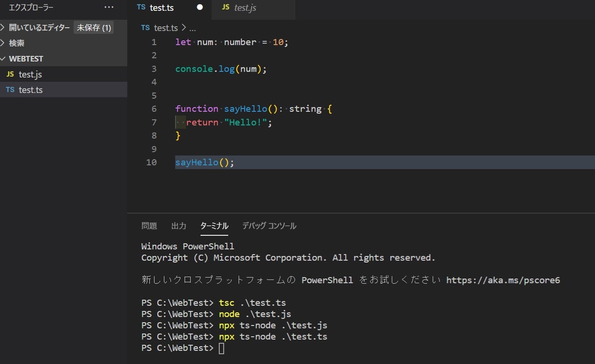Click the TS icon of the test.ts tab
This screenshot has height=364, width=595.
pyautogui.click(x=141, y=8)
